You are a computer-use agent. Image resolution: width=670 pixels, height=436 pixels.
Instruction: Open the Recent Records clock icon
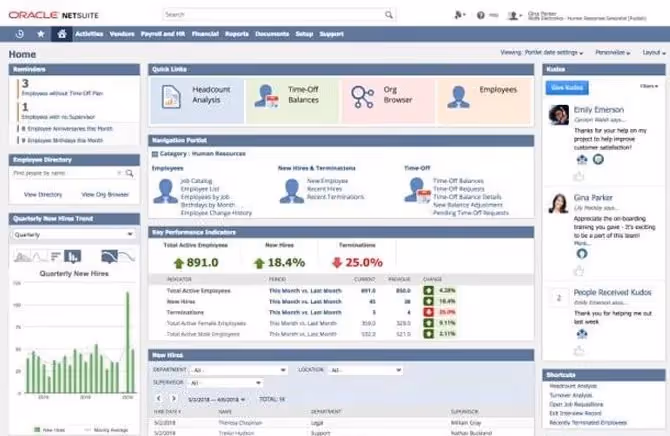click(19, 34)
